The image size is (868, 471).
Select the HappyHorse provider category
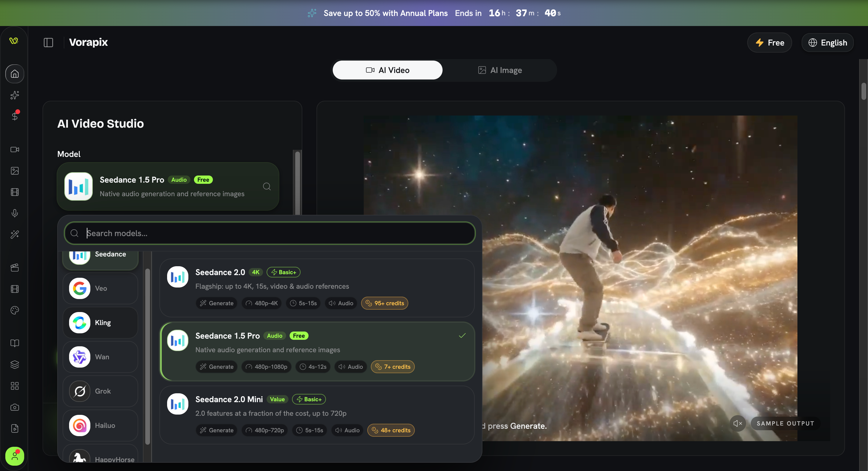point(100,454)
